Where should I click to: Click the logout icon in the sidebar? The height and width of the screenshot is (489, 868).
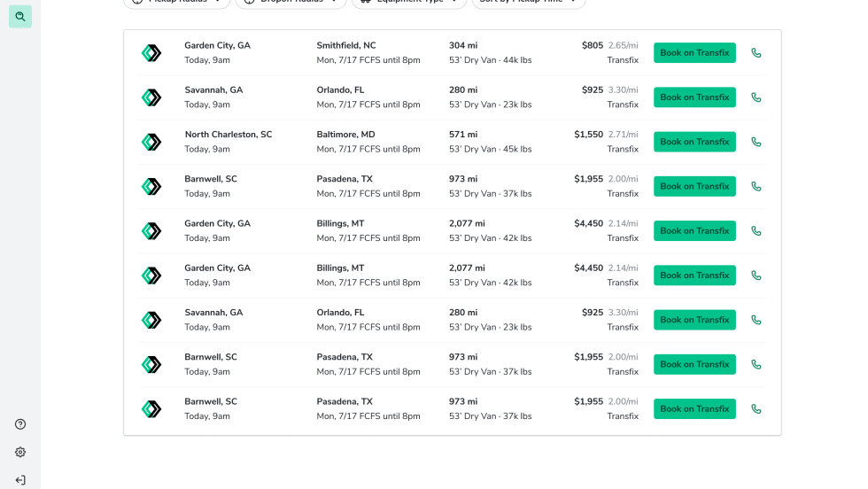(20, 480)
